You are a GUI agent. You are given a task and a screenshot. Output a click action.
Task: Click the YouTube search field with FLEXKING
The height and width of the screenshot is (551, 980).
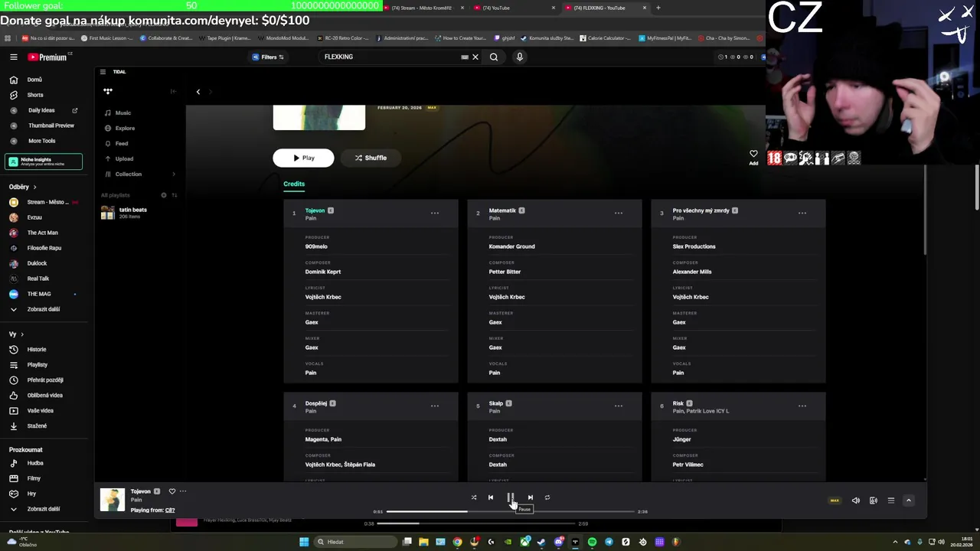coord(390,57)
